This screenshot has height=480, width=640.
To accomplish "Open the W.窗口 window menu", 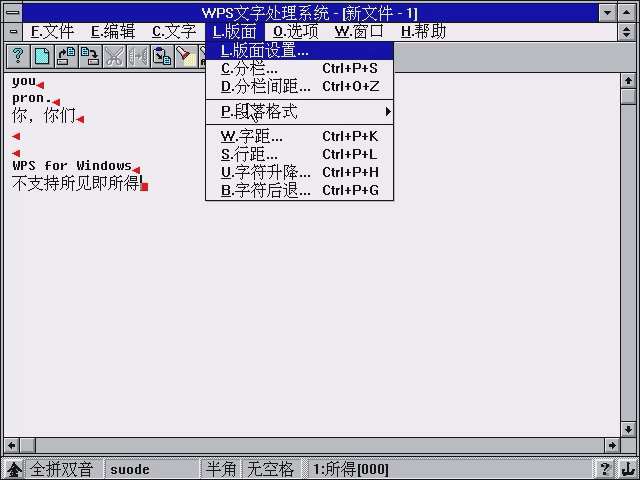I will pos(359,31).
